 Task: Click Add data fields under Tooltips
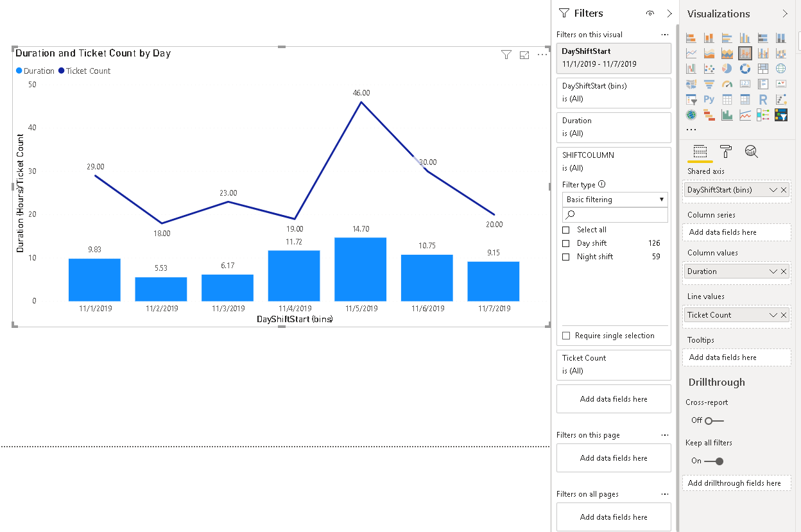coord(736,357)
